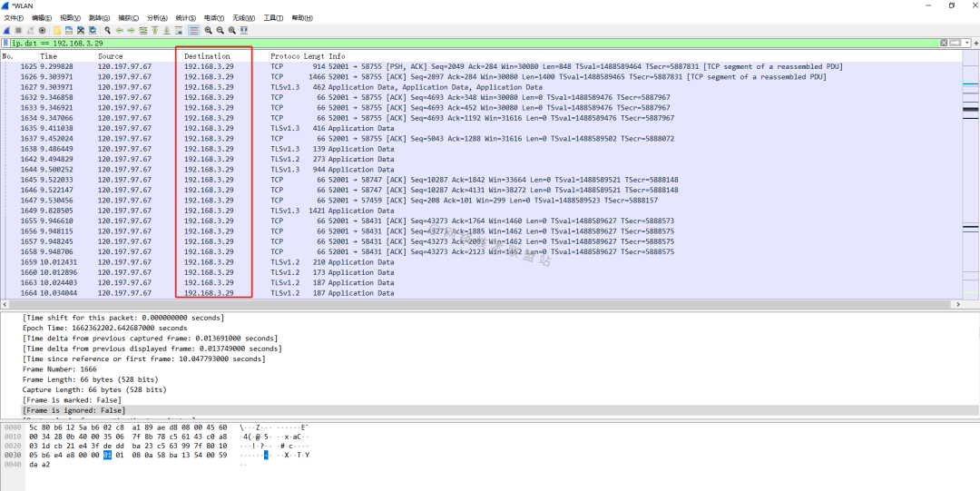
Task: Go forward in packet history
Action: 132,30
